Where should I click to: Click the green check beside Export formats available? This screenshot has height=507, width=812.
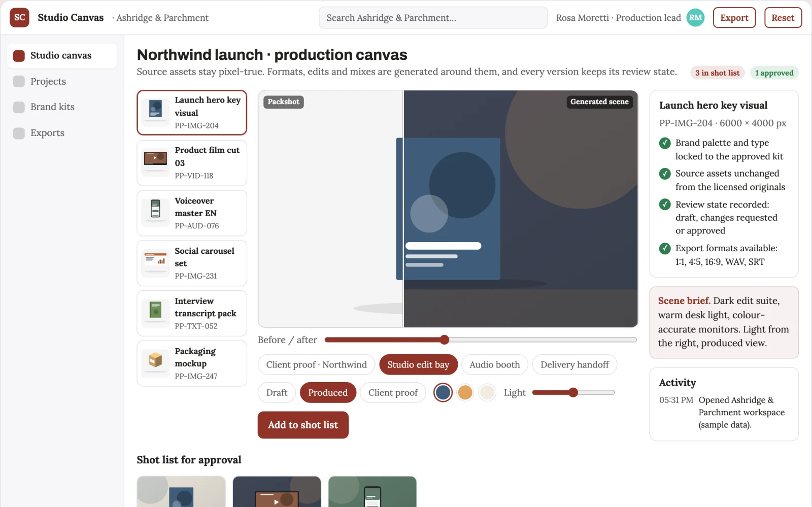tap(665, 248)
